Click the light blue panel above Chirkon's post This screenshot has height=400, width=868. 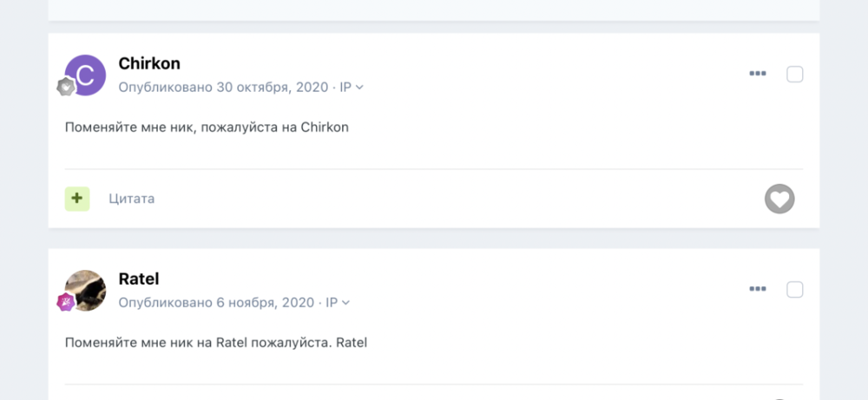(x=434, y=9)
